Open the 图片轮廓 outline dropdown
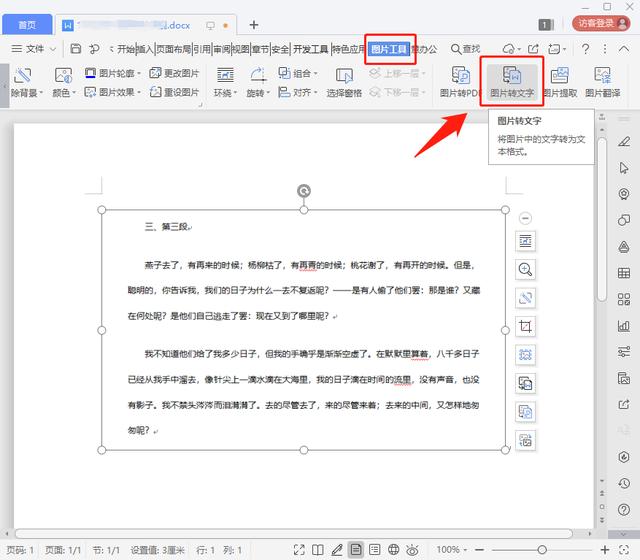The width and height of the screenshot is (640, 560). click(x=113, y=73)
